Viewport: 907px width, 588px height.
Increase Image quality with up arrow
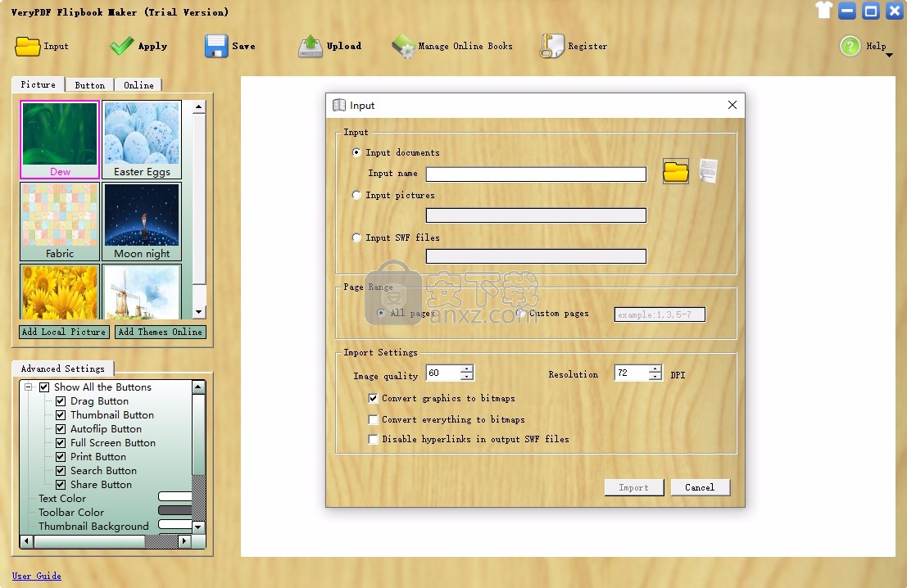click(x=467, y=369)
